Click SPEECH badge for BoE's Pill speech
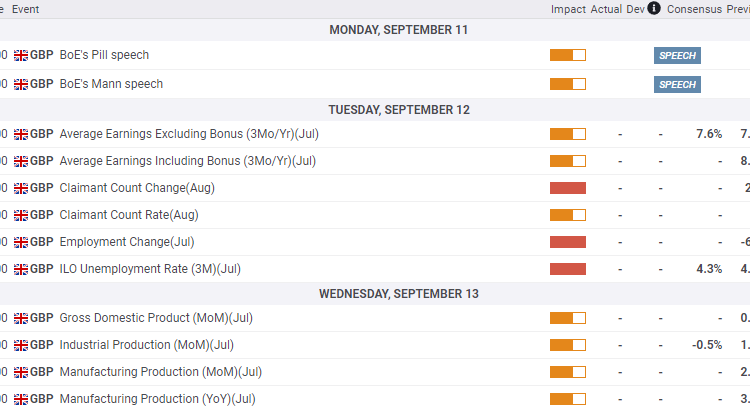The width and height of the screenshot is (750, 410). tap(677, 55)
